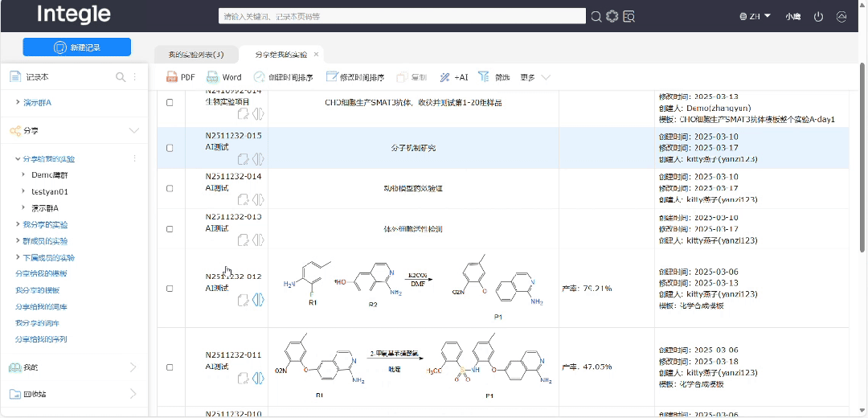Screen dimensions: 868x418
Task: Sort by modified time (修改时间排序)
Action: pyautogui.click(x=355, y=77)
